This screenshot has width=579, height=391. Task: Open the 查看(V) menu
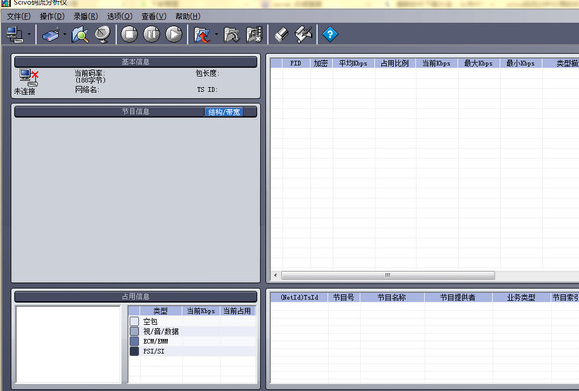154,17
